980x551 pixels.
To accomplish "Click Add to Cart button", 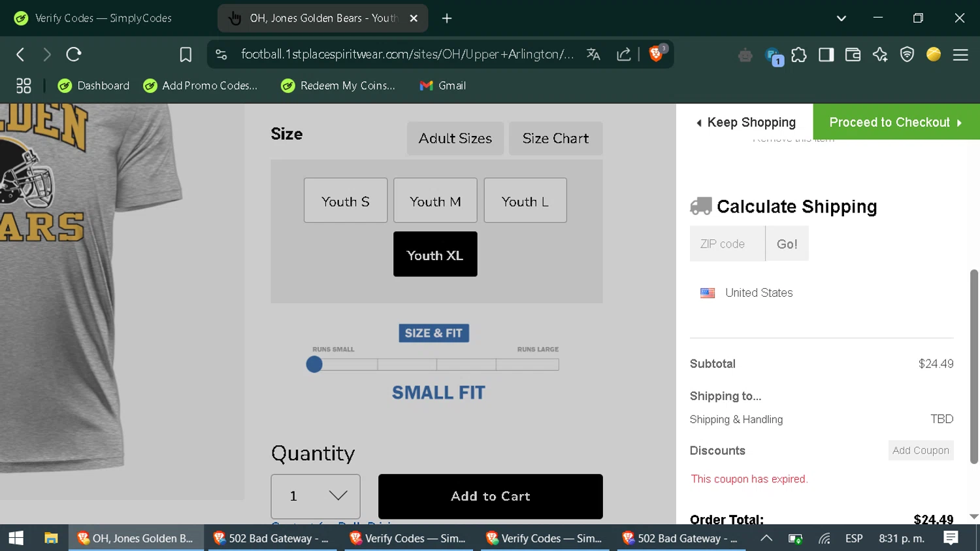I will click(x=491, y=497).
